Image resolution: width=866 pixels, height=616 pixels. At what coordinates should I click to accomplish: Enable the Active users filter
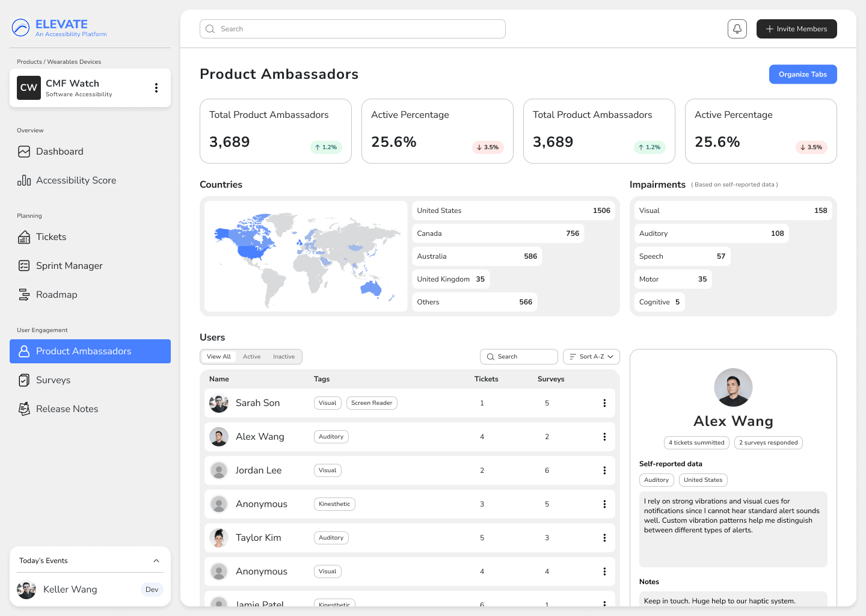coord(252,356)
